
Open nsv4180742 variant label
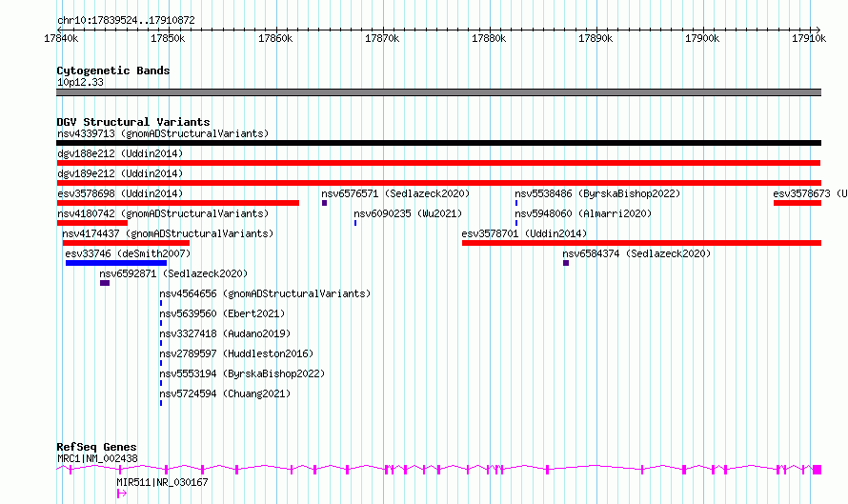(163, 213)
